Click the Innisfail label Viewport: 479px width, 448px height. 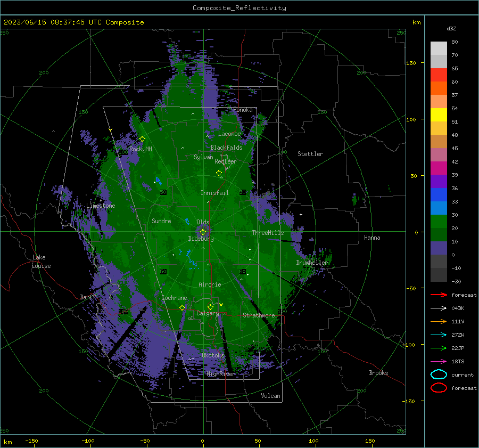point(214,193)
